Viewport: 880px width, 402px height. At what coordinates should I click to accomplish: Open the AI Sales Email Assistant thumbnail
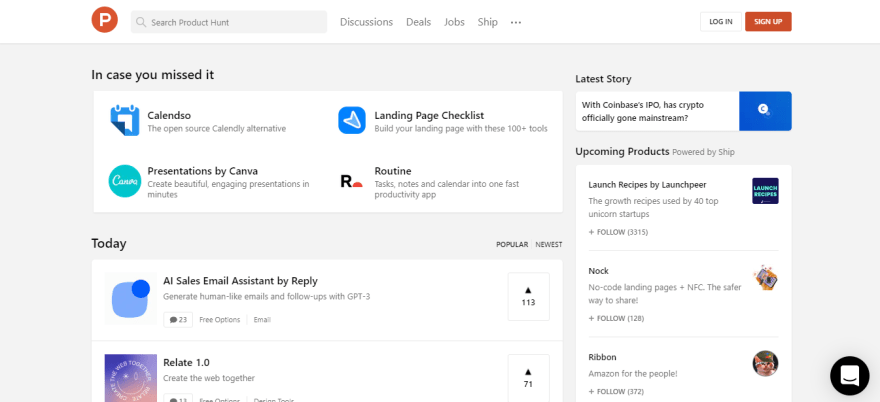[x=131, y=299]
